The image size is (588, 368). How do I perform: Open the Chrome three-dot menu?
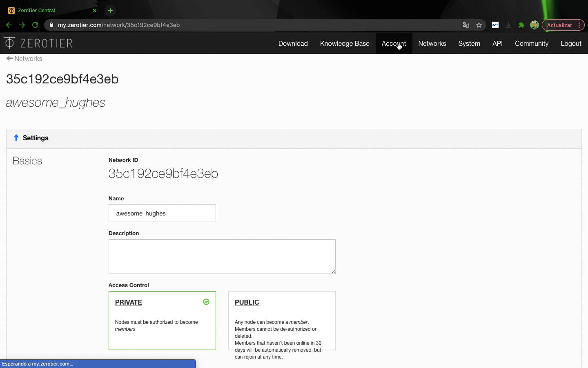(x=579, y=25)
